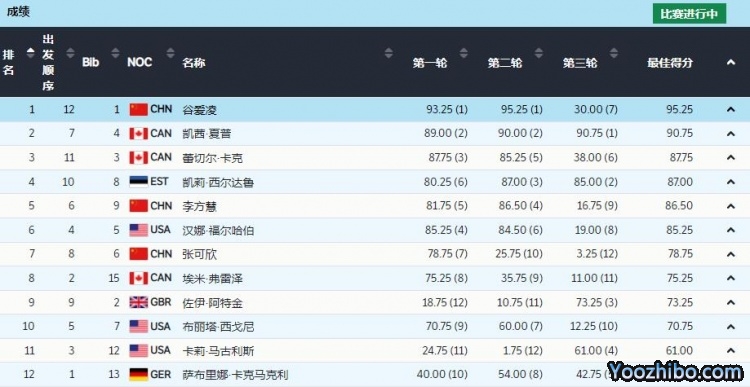Collapse 谷爱凌 row details chevron
Screen dimensions: 750x387
click(730, 110)
